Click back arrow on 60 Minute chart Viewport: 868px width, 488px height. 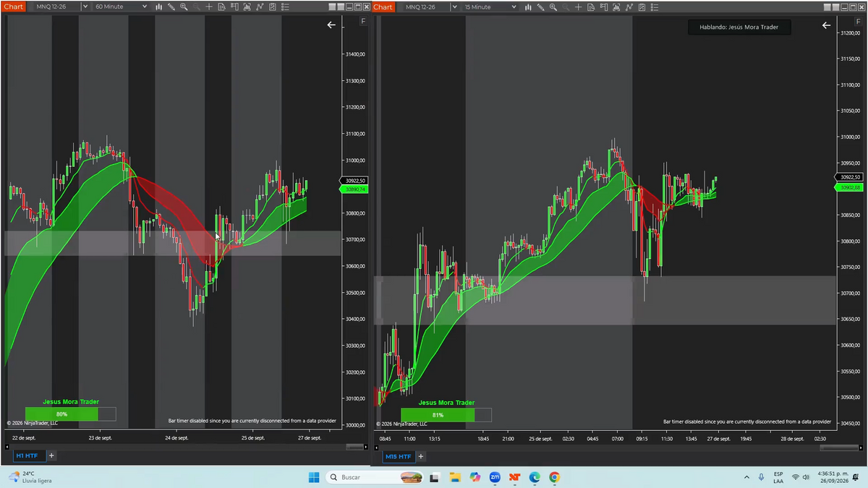pyautogui.click(x=331, y=25)
